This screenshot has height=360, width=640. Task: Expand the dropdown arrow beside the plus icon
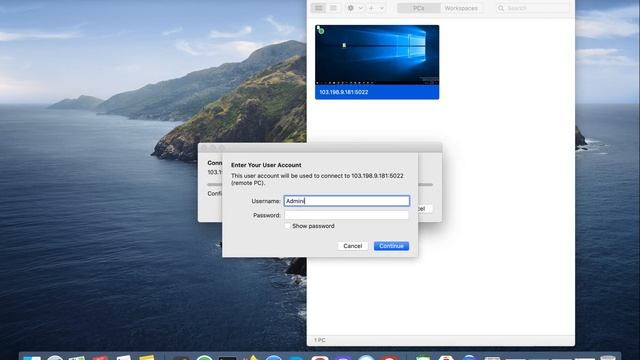pos(382,8)
